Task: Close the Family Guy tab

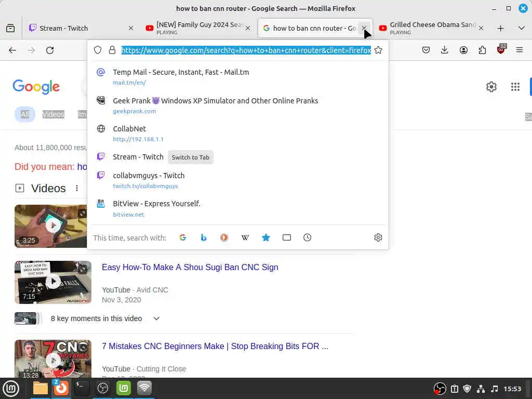Action: (248, 28)
